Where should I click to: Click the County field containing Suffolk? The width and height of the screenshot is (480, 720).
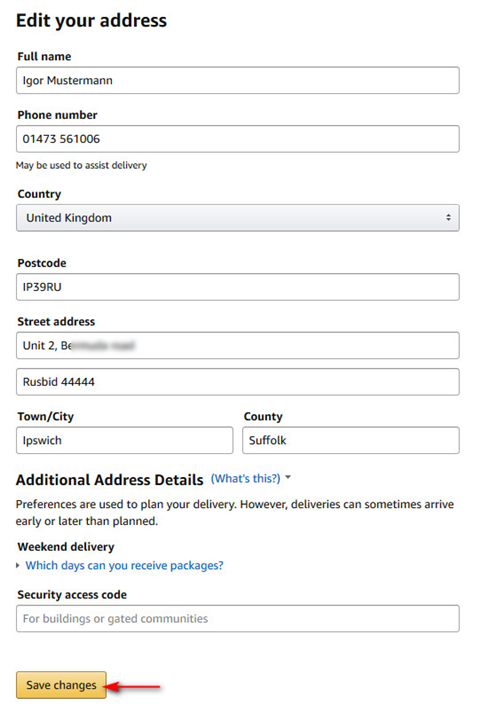pyautogui.click(x=351, y=440)
